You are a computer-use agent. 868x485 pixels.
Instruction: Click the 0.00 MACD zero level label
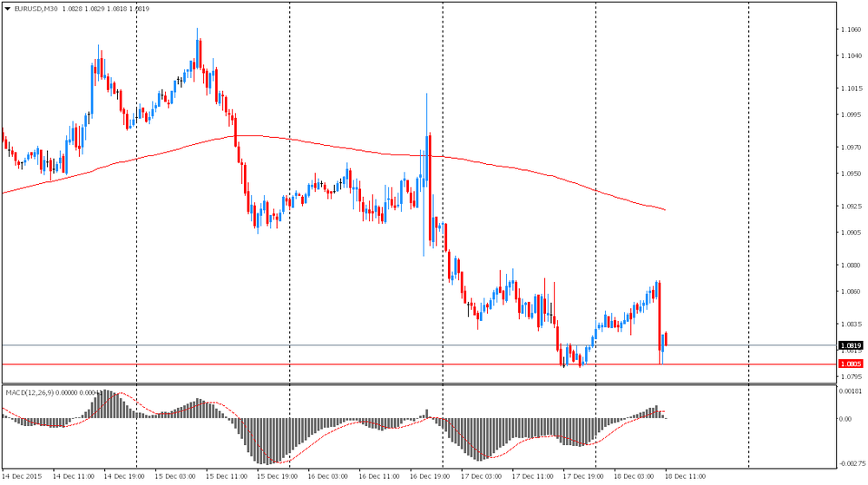[x=845, y=419]
